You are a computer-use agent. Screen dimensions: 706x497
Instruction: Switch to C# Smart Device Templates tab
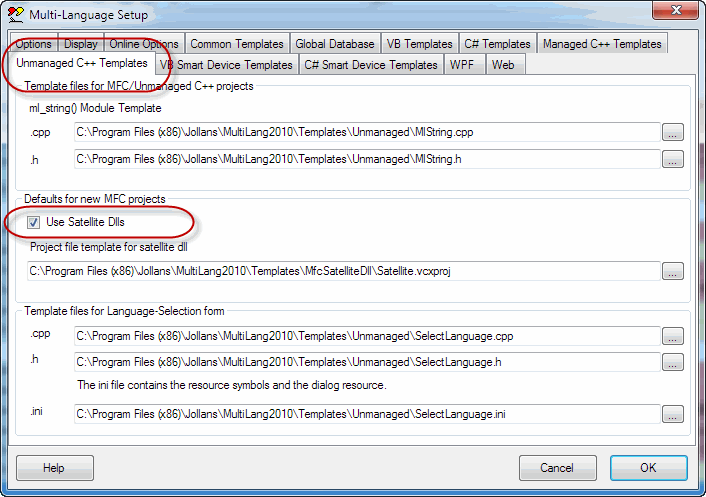[371, 65]
